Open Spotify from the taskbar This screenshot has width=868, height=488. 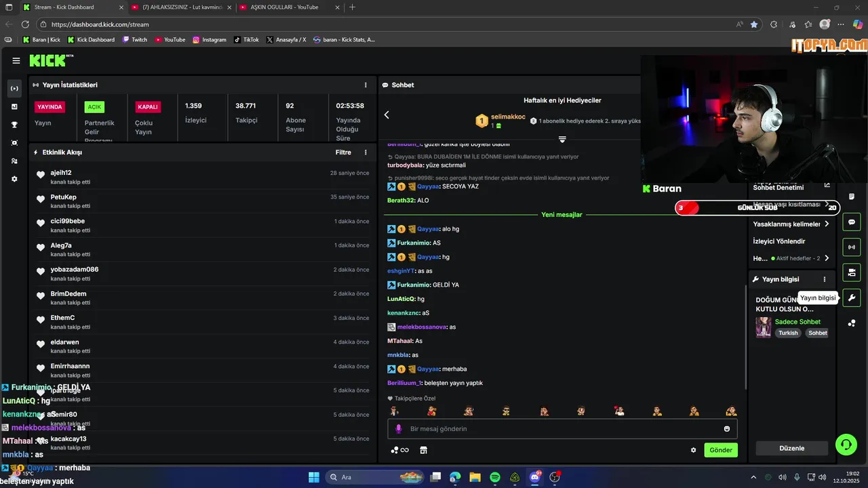click(x=495, y=477)
